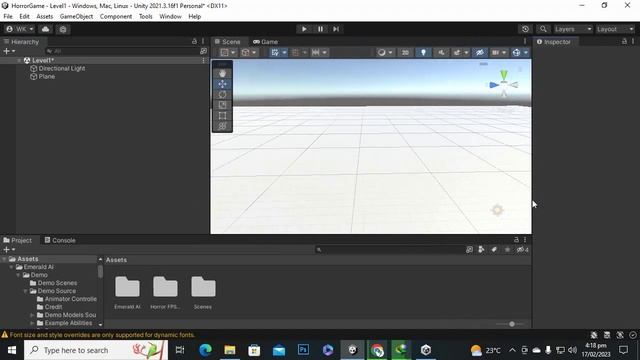This screenshot has height=360, width=640.
Task: Switch to the Console tab
Action: coord(60,240)
